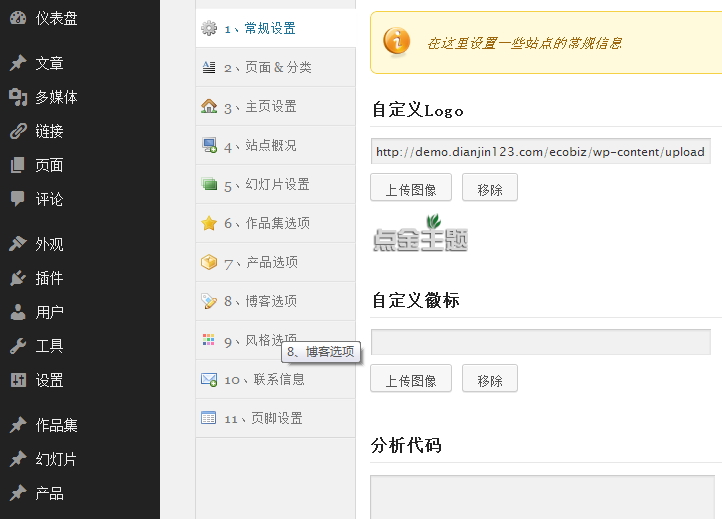722x519 pixels.
Task: Click 上传图像 under 自定义Logo
Action: pos(411,187)
